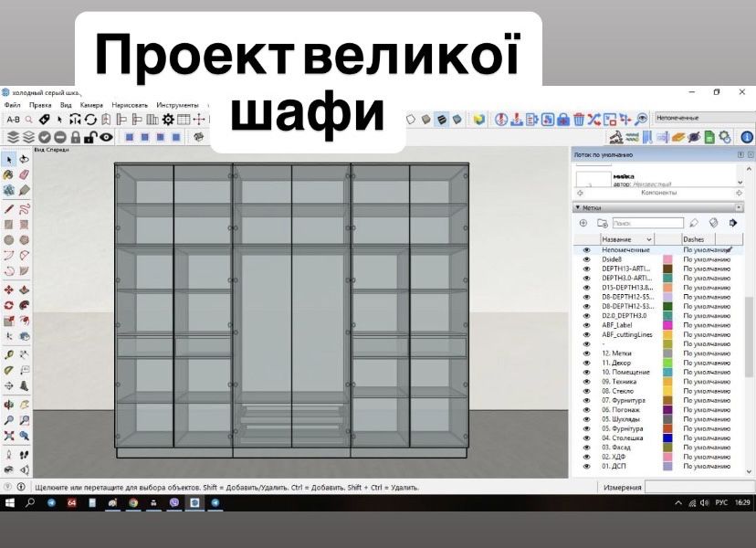Select the Line pencil tool
The width and height of the screenshot is (756, 548).
point(9,209)
